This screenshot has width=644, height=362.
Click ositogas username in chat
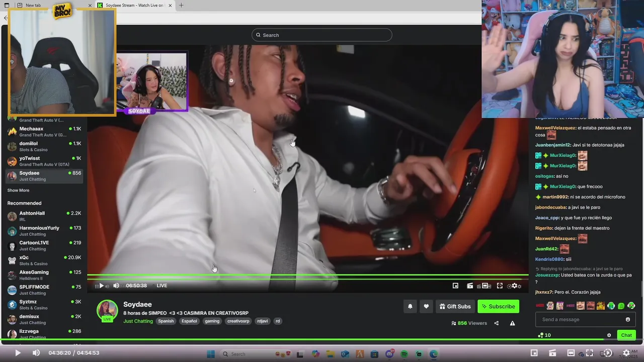coord(545,176)
